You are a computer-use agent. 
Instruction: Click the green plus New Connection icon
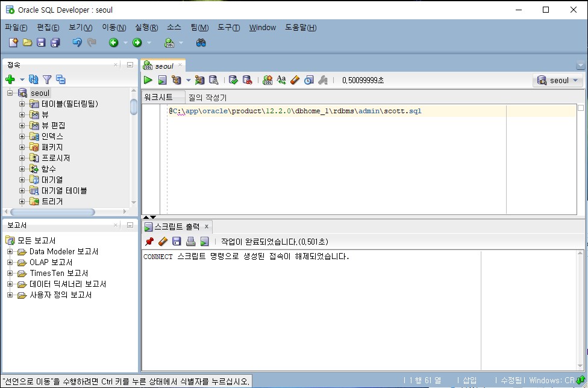10,79
